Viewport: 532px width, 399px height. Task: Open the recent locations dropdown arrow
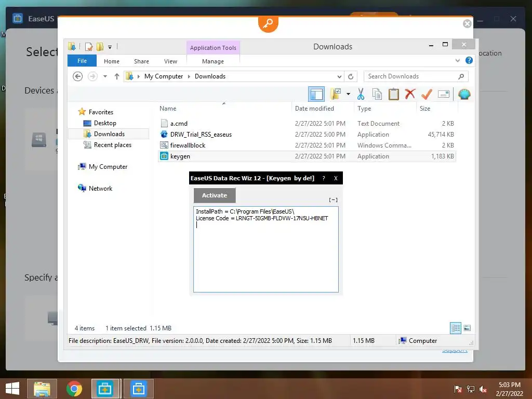tap(105, 76)
